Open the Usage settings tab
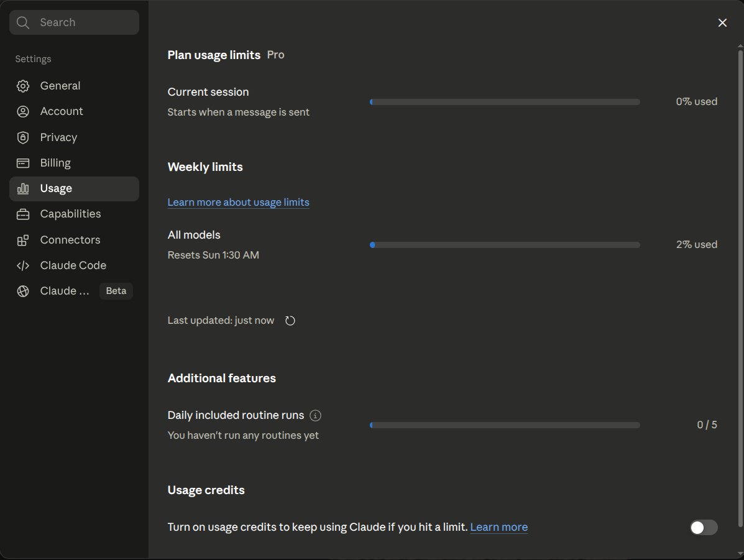This screenshot has width=744, height=560. click(74, 189)
